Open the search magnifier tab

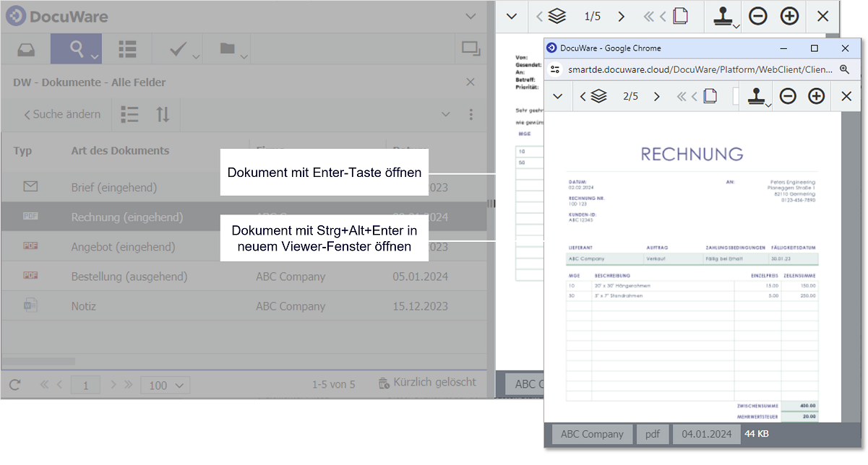[77, 49]
